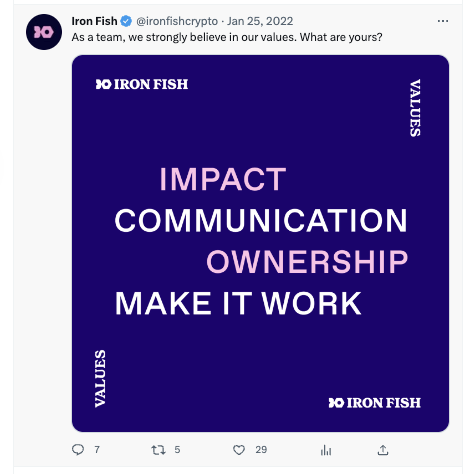The image size is (469, 474).
Task: Click the reply speech bubble icon
Action: point(78,450)
